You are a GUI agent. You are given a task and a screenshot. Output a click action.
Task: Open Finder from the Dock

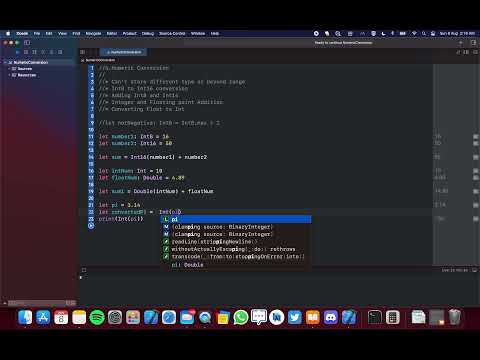(25, 317)
